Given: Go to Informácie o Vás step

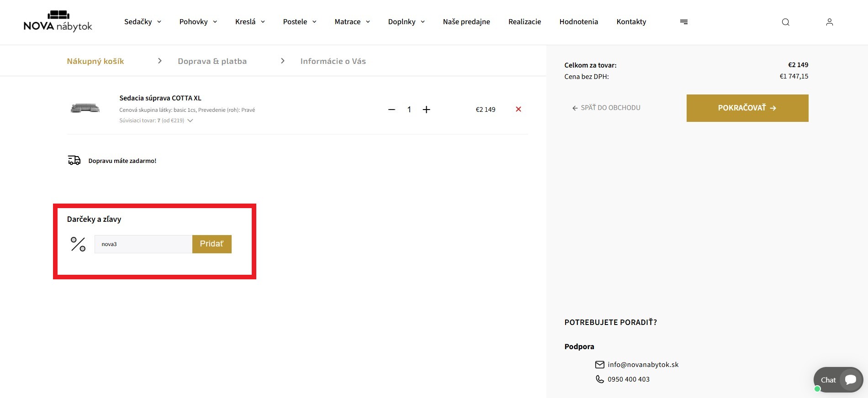Looking at the screenshot, I should click(333, 61).
